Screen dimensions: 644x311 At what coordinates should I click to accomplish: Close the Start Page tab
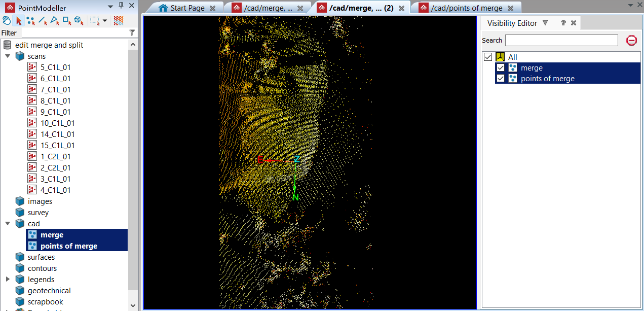213,8
